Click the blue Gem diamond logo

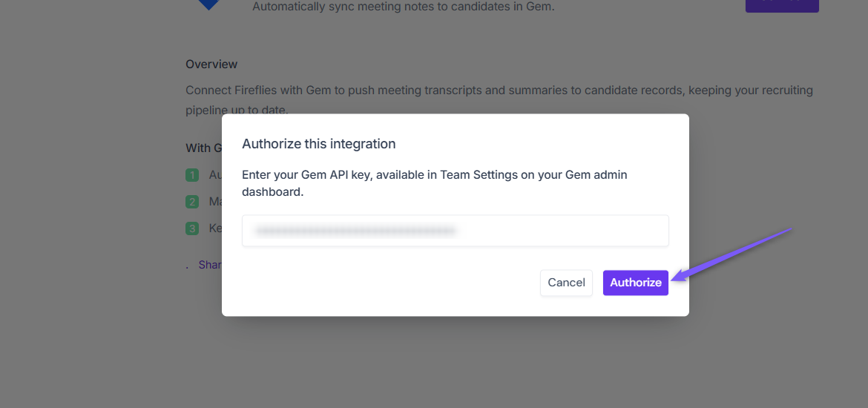[208, 5]
